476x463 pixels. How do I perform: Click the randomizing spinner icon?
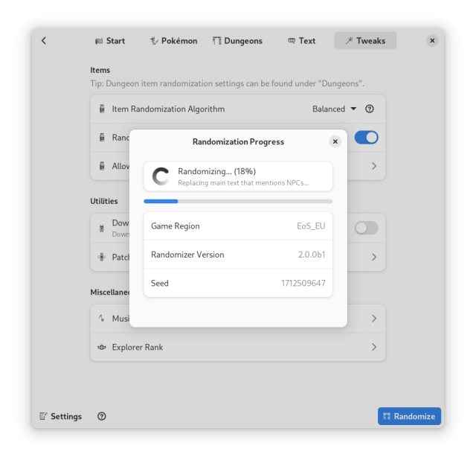pyautogui.click(x=161, y=176)
